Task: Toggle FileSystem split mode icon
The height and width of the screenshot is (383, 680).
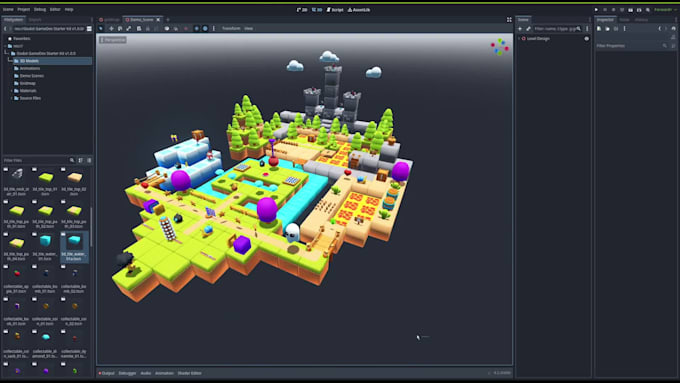Action: [89, 29]
